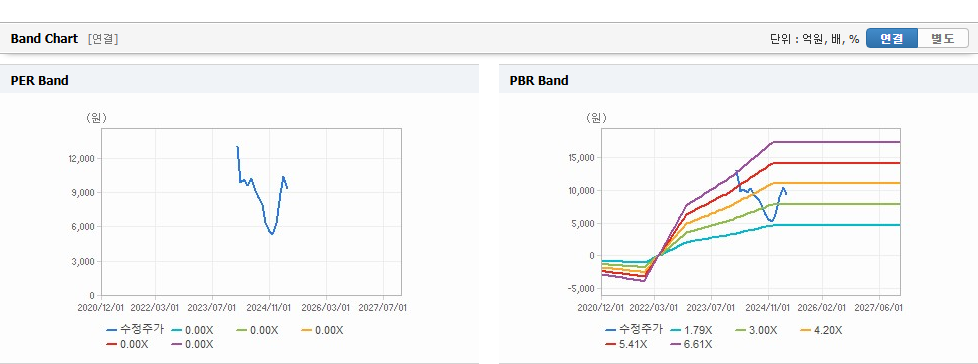Click -5,000 y-axis label in PBR Band

tap(580, 288)
